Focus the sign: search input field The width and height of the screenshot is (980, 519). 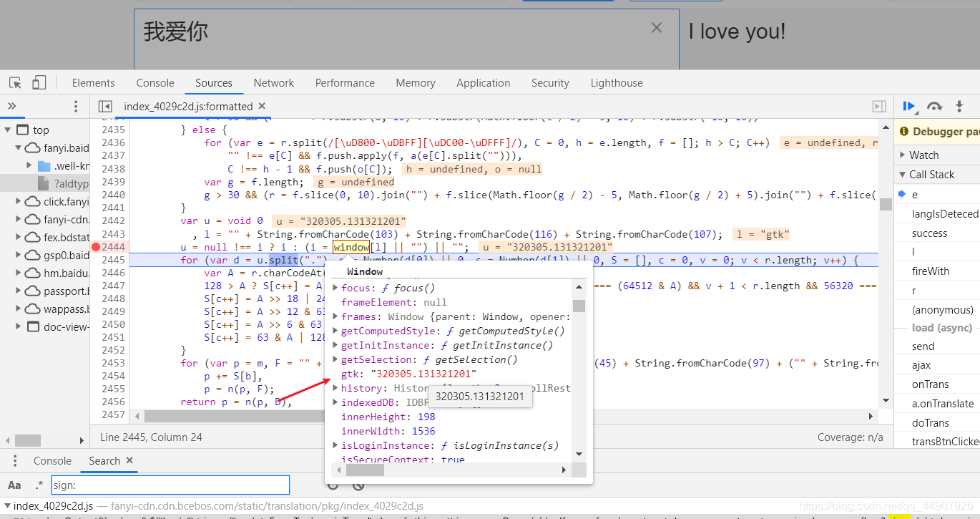pyautogui.click(x=170, y=485)
